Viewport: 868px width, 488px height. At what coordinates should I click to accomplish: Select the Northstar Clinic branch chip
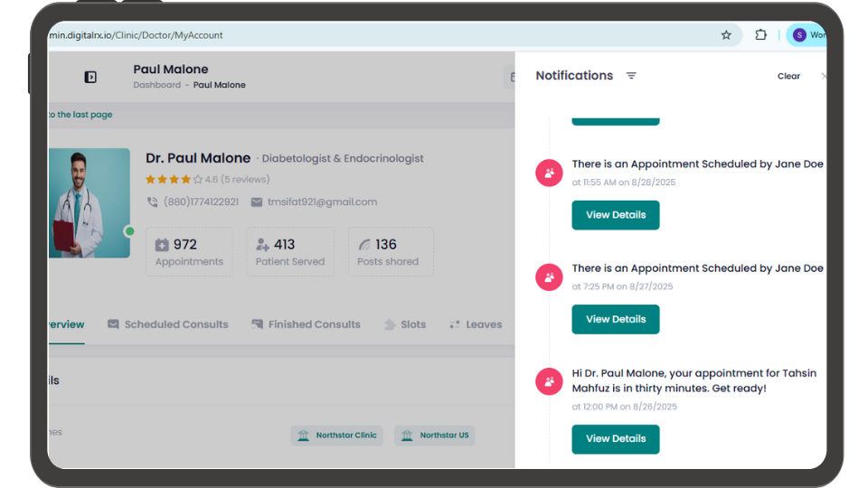(336, 436)
